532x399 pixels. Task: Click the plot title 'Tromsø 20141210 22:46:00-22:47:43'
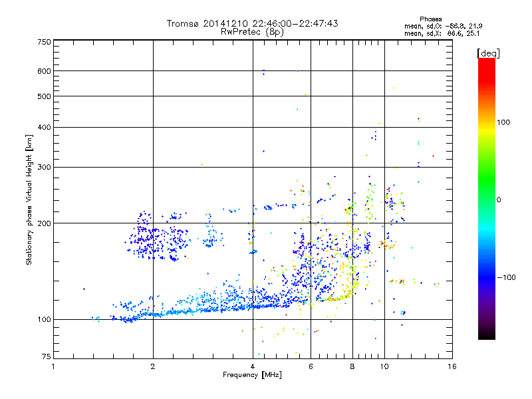coord(252,23)
